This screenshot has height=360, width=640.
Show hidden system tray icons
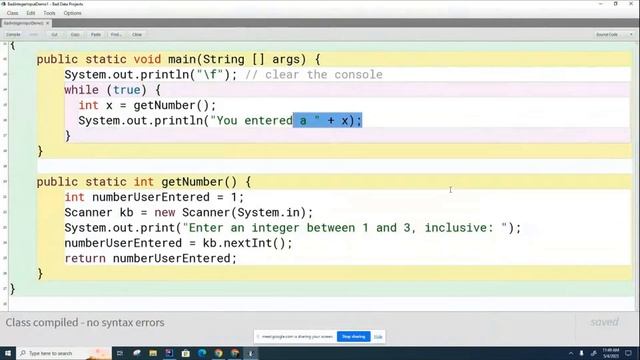point(571,353)
